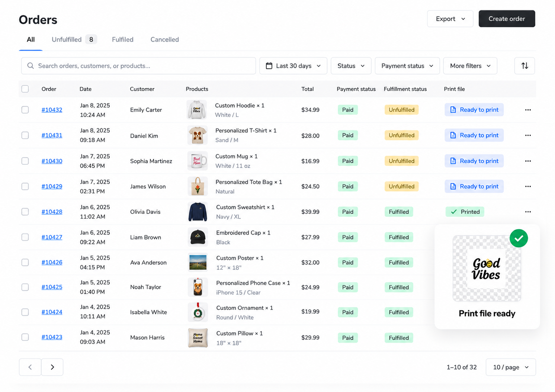The width and height of the screenshot is (555, 392).
Task: Select the checkbox for order #10430
Action: point(25,161)
